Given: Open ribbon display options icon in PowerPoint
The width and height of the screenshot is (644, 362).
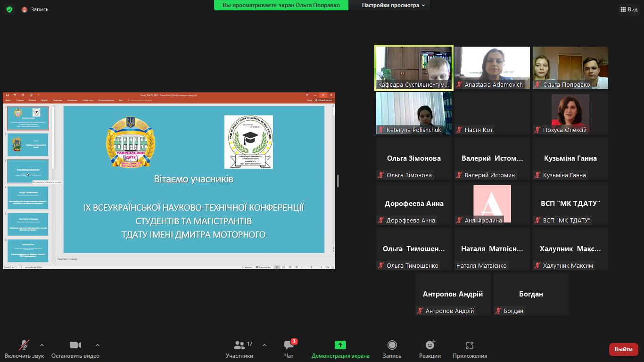Looking at the screenshot, I should click(x=307, y=95).
